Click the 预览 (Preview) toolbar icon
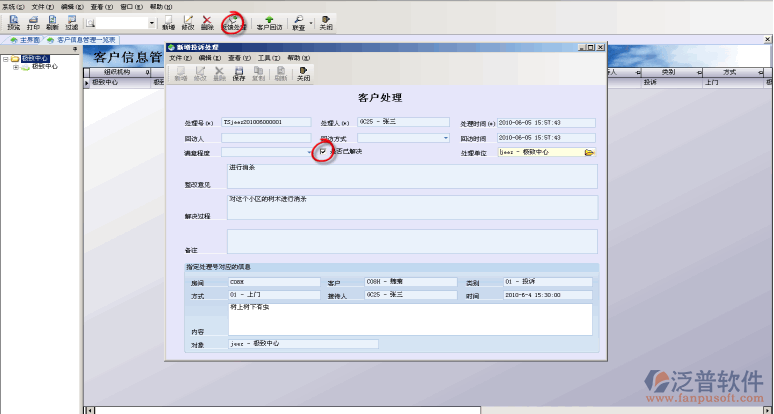Screen dimensions: 774x414 point(13,22)
